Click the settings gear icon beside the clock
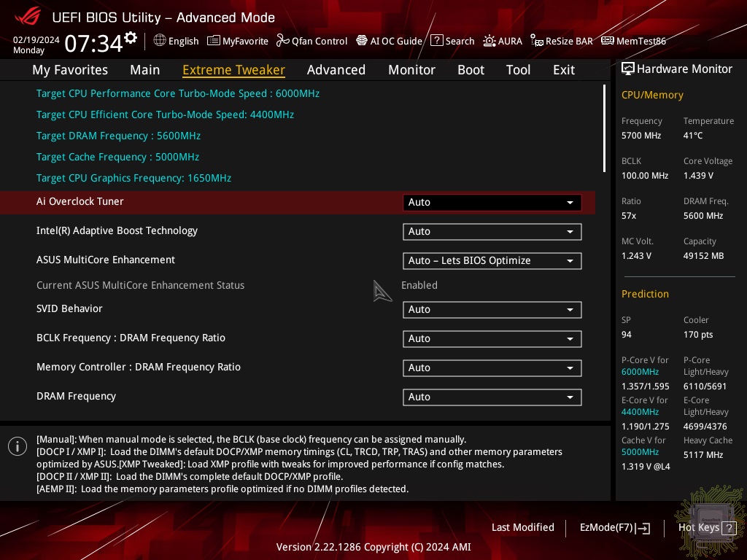 (x=131, y=38)
